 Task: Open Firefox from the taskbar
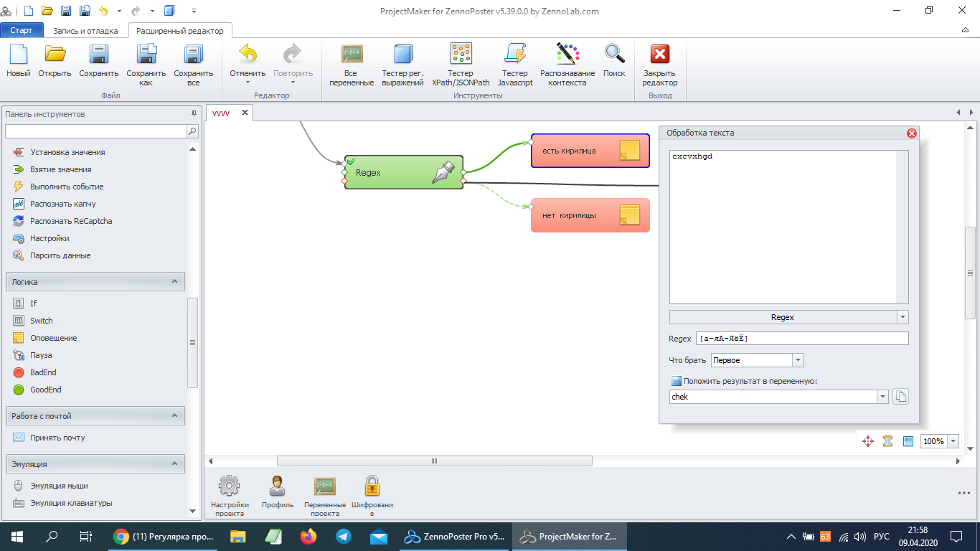click(x=308, y=536)
